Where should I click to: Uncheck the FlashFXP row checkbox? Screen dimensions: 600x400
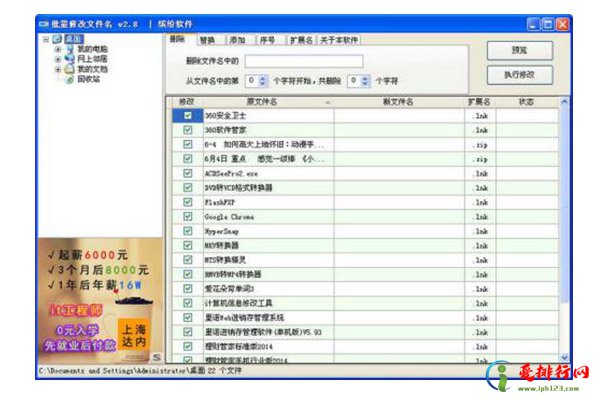click(188, 202)
